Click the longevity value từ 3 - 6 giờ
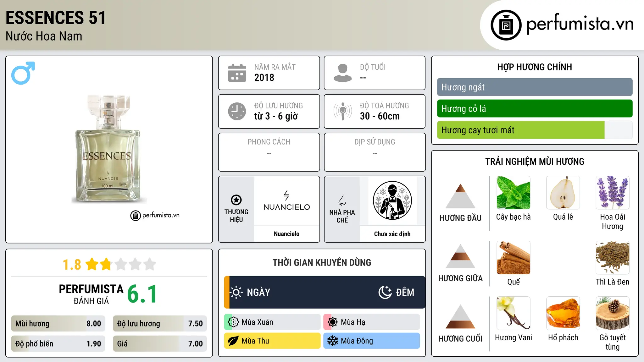Screen dimensions: 644x362 [276, 116]
